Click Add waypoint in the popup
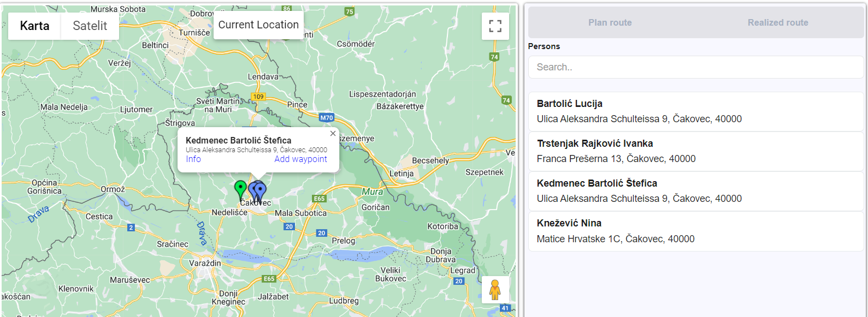The width and height of the screenshot is (868, 317). point(300,159)
